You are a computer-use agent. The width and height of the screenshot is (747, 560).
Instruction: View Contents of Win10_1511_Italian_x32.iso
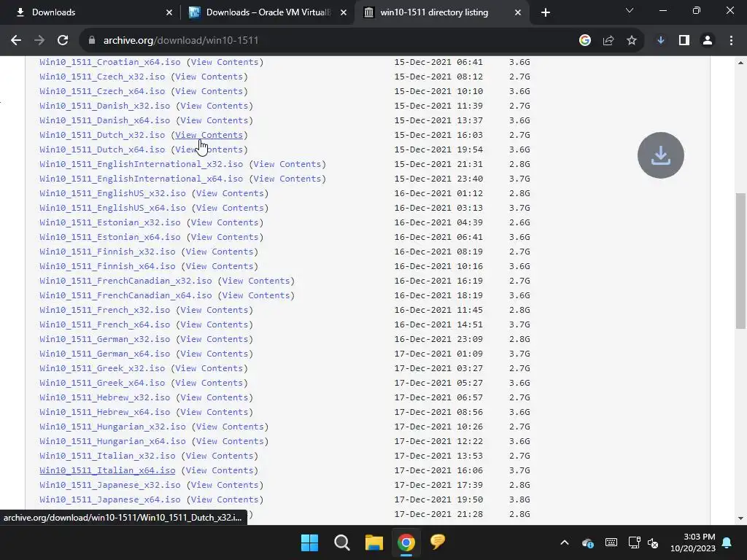pos(220,456)
